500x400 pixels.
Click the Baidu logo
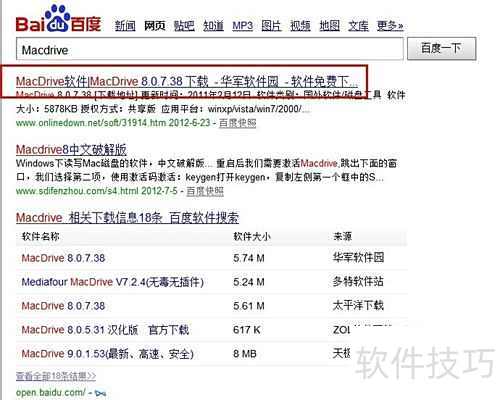[x=58, y=19]
